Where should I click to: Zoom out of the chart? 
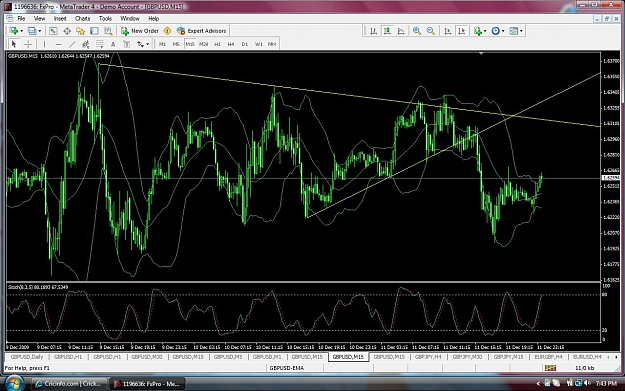(431, 31)
